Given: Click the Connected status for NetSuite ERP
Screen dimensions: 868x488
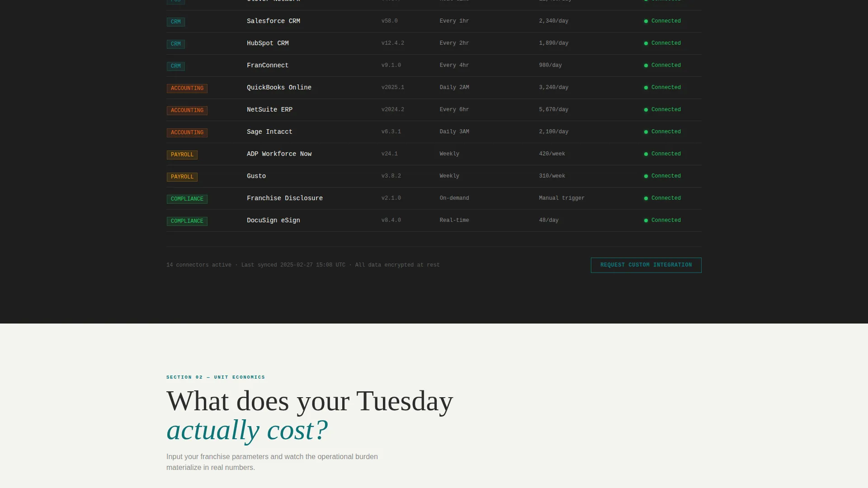Looking at the screenshot, I should pyautogui.click(x=666, y=110).
